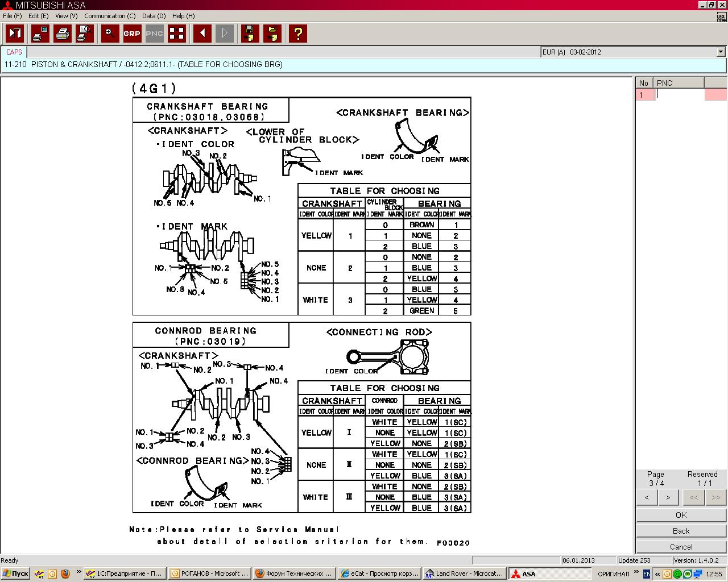This screenshot has width=728, height=582.
Task: Click the open folder load icon
Action: (x=273, y=34)
